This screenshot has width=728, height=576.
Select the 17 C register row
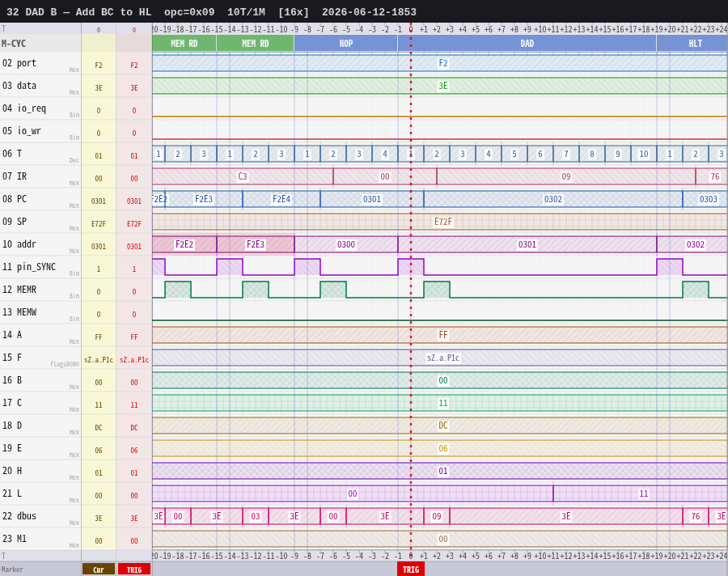[364, 403]
